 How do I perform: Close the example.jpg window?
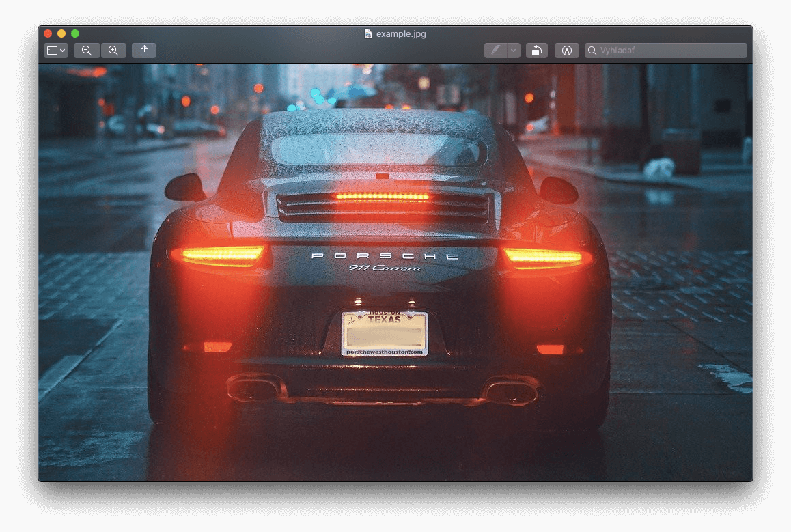coord(48,33)
